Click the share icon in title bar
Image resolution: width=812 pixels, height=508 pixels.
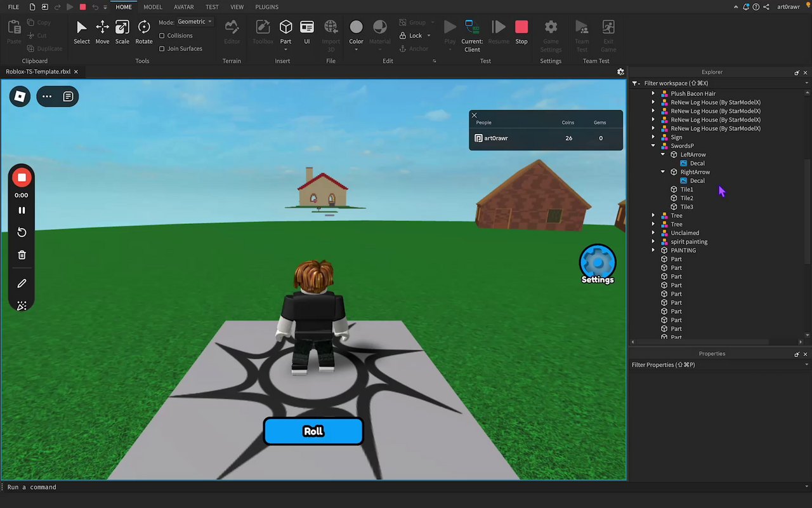click(x=766, y=7)
